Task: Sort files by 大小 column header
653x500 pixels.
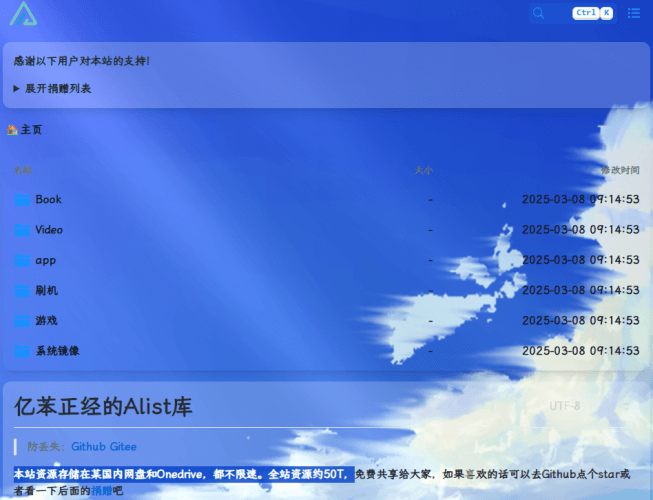Action: pos(424,170)
